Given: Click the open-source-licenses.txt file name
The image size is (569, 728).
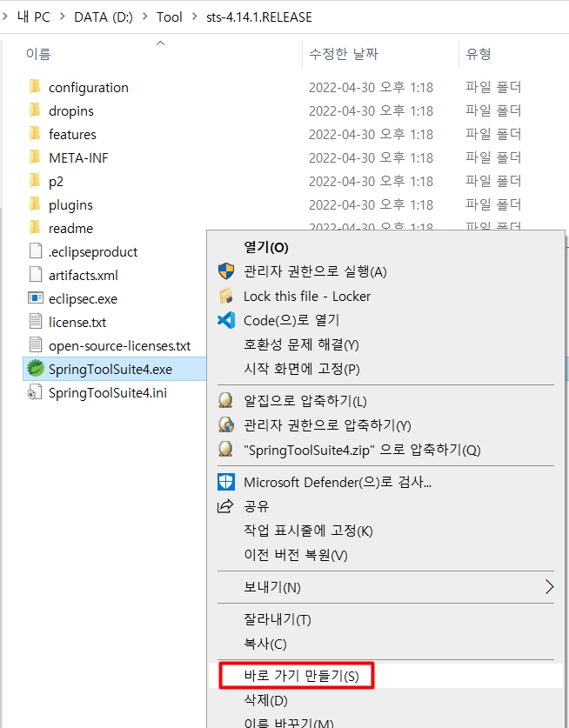Looking at the screenshot, I should pyautogui.click(x=120, y=345).
